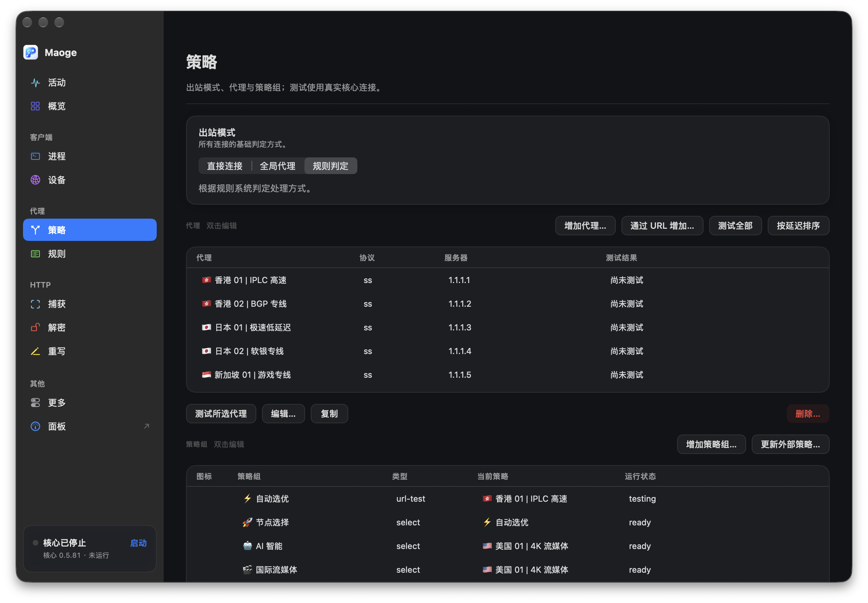Open the 进程 process icon in sidebar
The height and width of the screenshot is (603, 868).
pos(35,156)
